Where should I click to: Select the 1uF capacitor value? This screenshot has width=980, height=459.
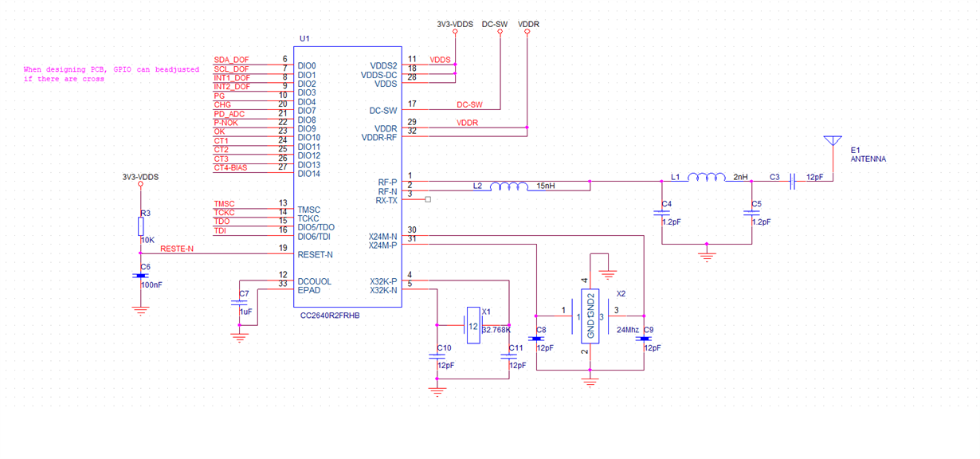click(x=245, y=312)
